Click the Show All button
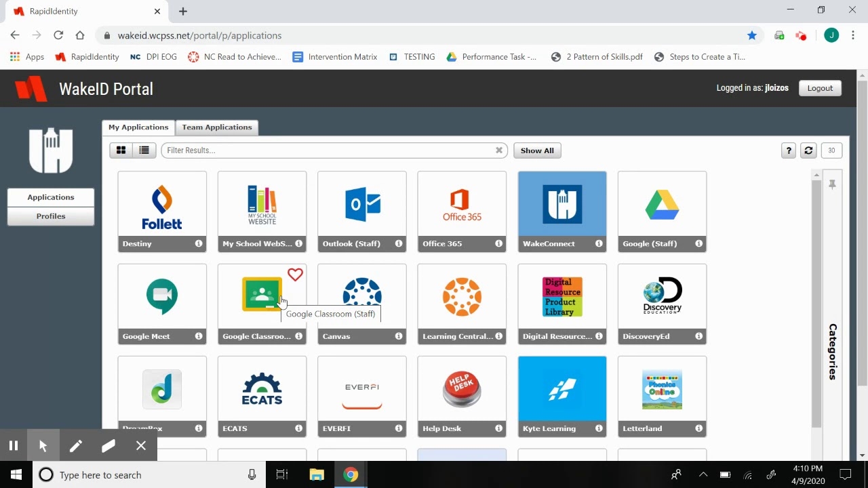The height and width of the screenshot is (488, 868). (x=537, y=150)
